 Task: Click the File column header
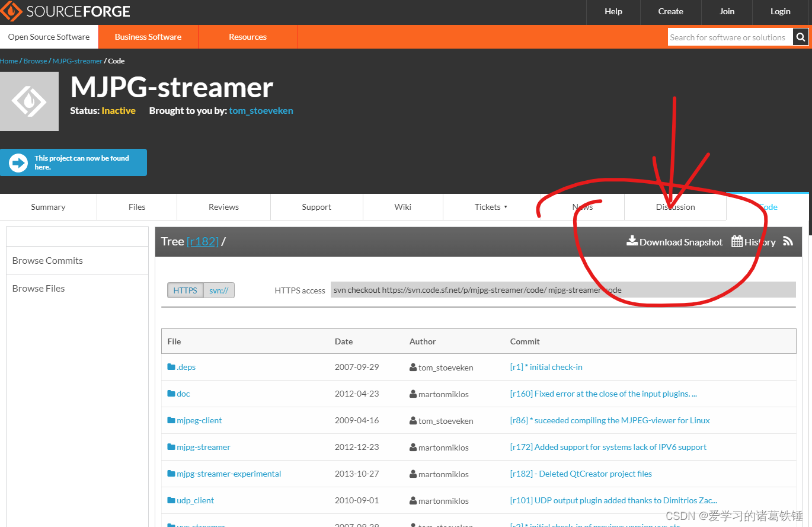click(x=174, y=341)
